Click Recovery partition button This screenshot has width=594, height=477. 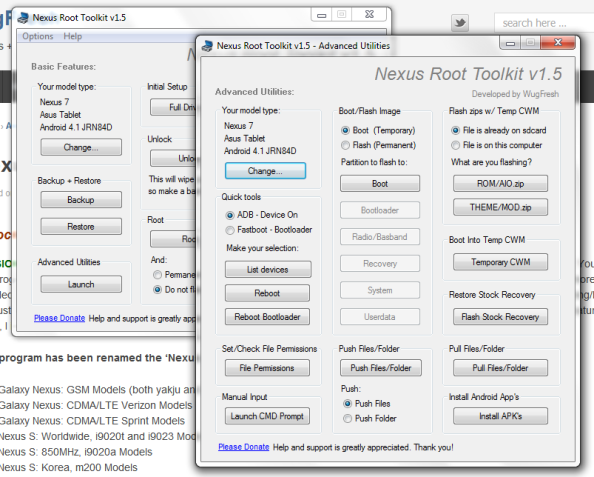tap(380, 264)
